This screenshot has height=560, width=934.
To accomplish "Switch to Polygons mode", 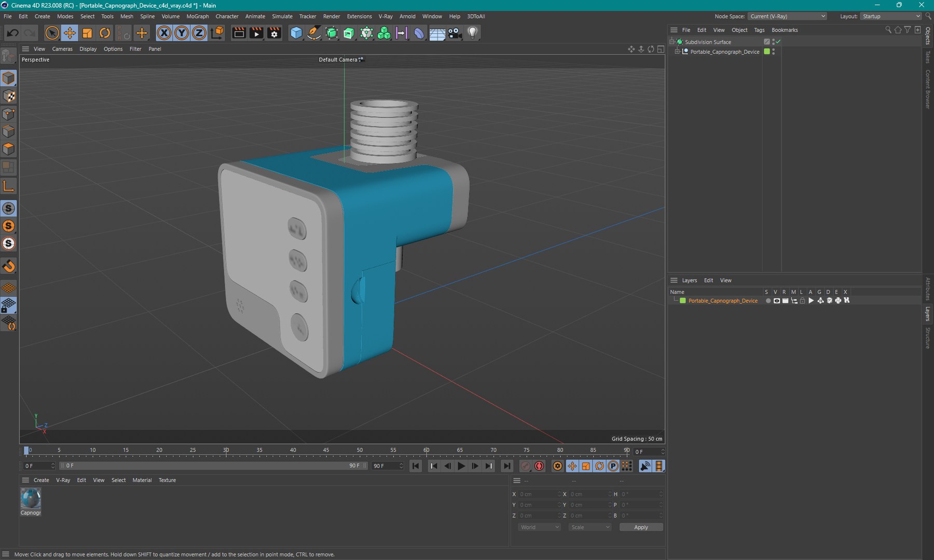I will 9,149.
